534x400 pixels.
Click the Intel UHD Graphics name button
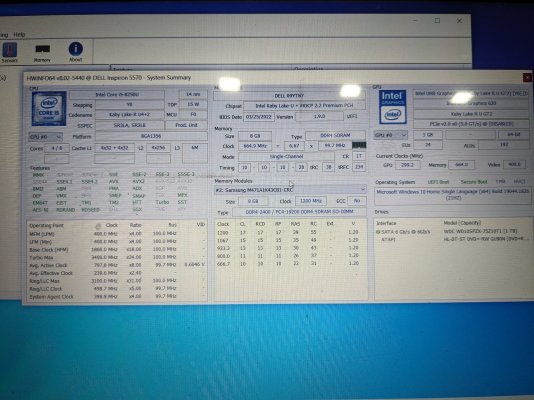click(471, 93)
